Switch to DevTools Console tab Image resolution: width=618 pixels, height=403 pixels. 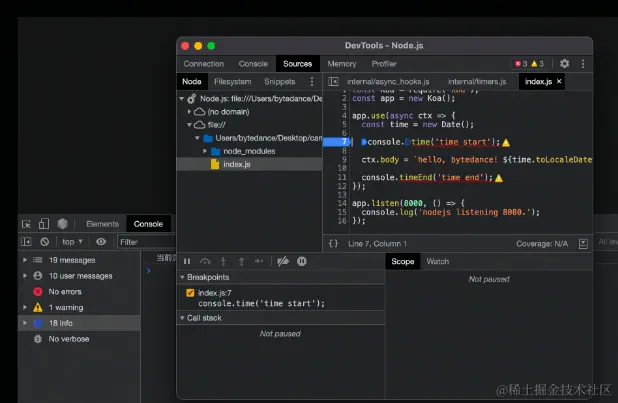click(253, 63)
